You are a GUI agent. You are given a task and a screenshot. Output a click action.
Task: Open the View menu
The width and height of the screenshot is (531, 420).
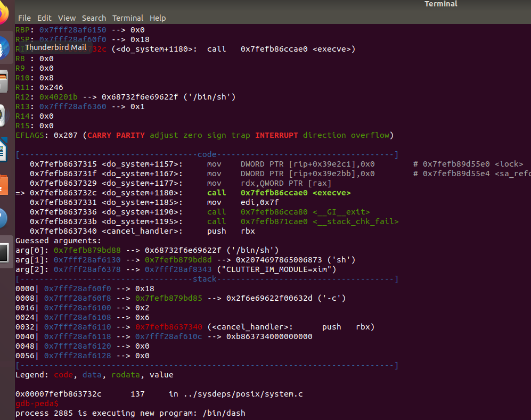click(x=67, y=18)
